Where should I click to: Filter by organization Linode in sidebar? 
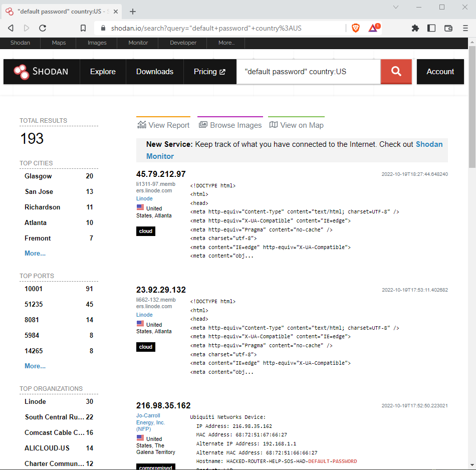[x=35, y=401]
